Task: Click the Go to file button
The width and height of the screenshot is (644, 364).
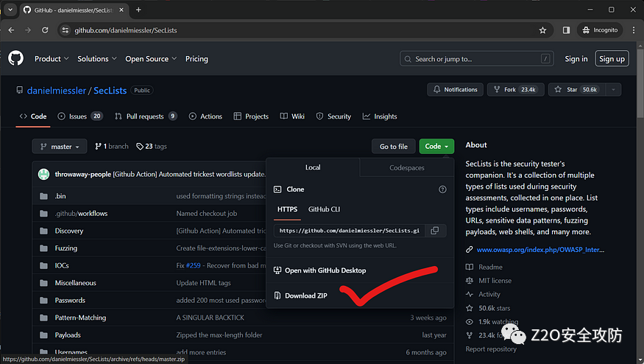Action: (394, 147)
